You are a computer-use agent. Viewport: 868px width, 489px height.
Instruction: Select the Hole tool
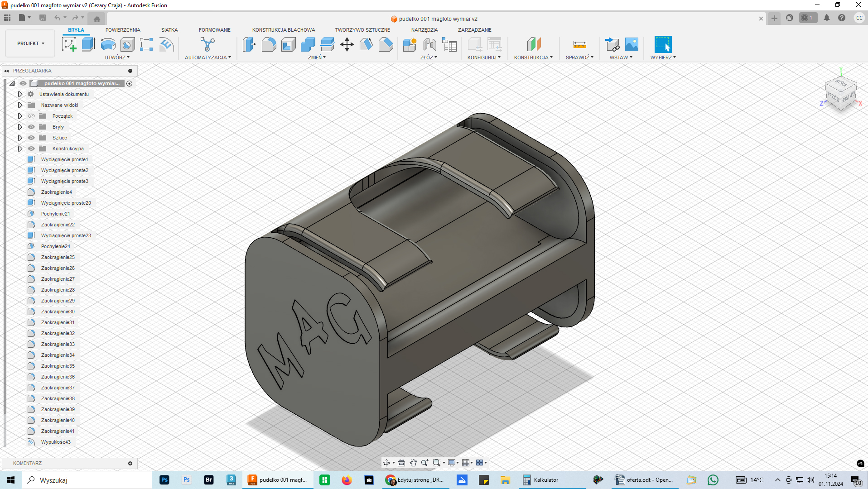127,44
